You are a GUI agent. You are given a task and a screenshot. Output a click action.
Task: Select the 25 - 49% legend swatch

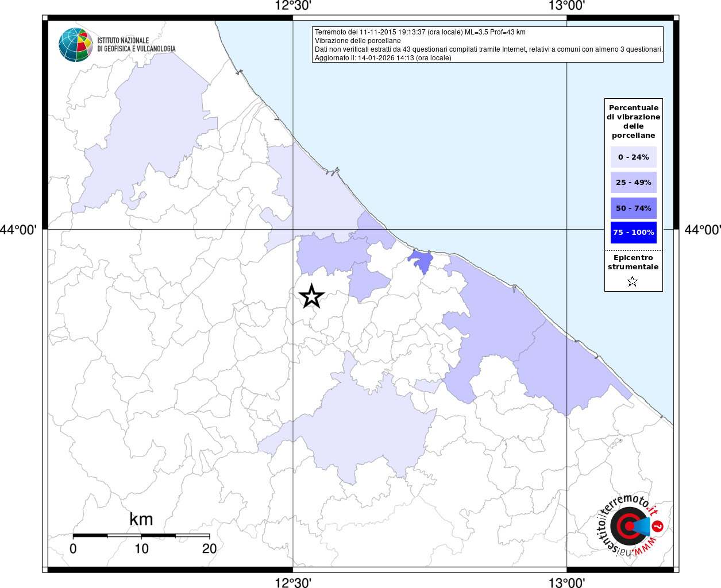[x=633, y=183]
